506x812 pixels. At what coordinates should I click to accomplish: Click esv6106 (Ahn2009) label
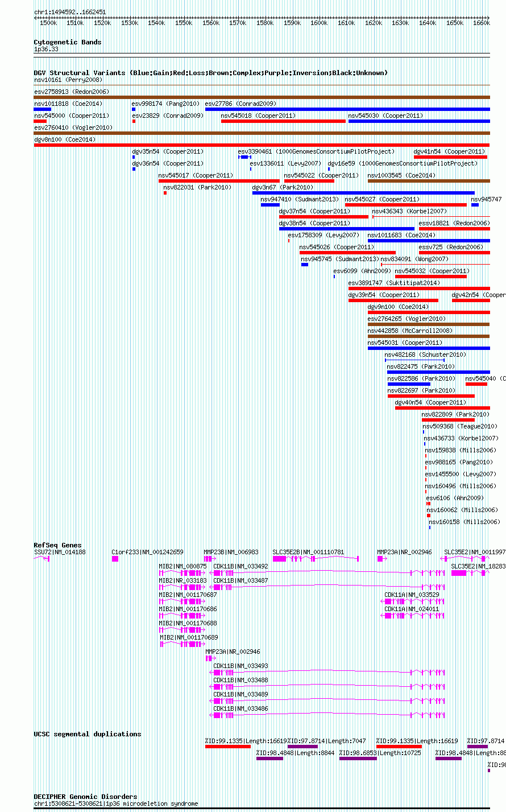(455, 498)
